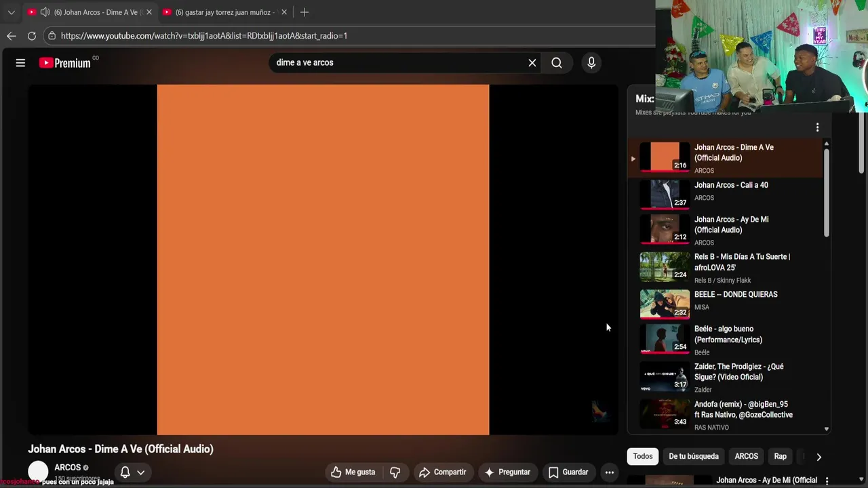The height and width of the screenshot is (488, 868).
Task: Open the Preguntar AI button
Action: [507, 472]
